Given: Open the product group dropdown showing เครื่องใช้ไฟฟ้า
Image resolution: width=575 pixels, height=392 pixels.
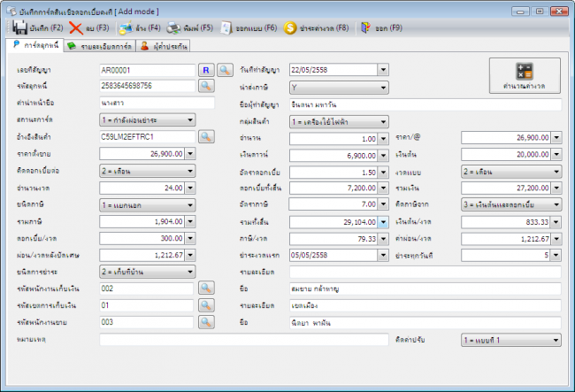Looking at the screenshot, I should tap(382, 120).
